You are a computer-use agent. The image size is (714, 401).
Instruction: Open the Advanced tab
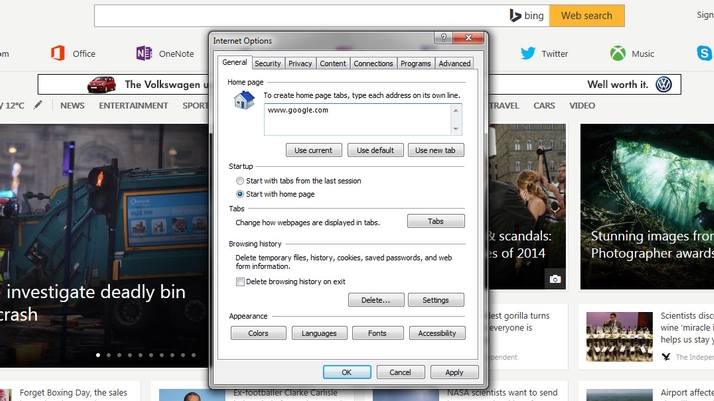tap(454, 63)
